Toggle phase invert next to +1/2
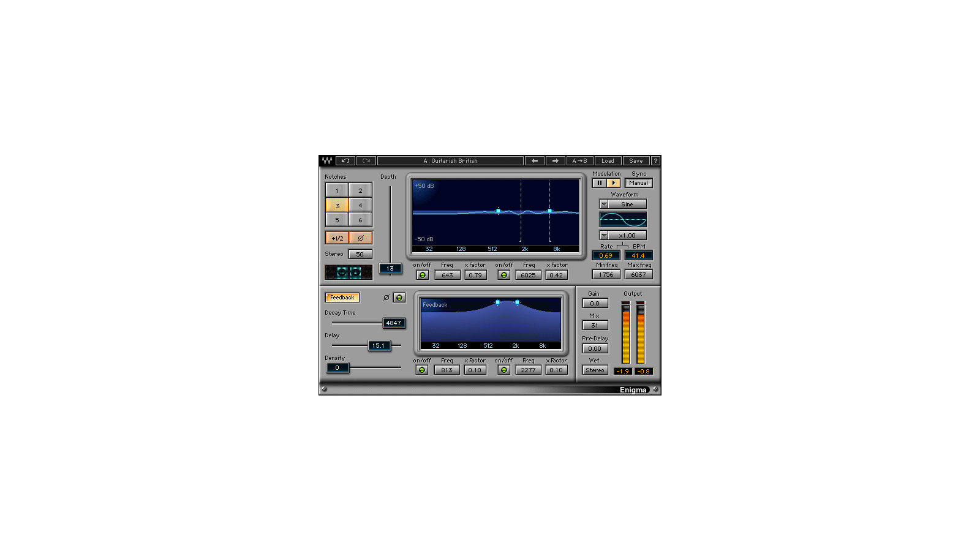 [360, 238]
